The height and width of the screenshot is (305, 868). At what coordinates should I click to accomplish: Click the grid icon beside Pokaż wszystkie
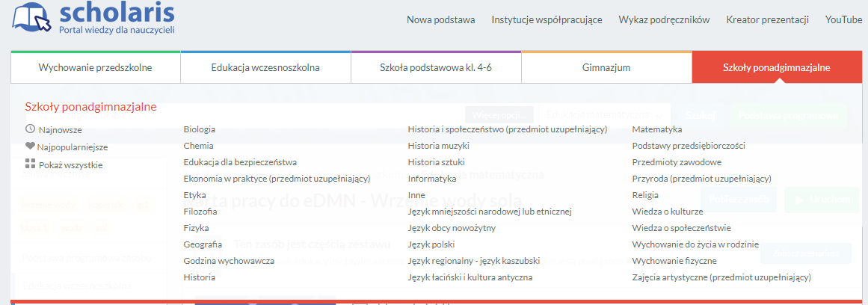30,164
